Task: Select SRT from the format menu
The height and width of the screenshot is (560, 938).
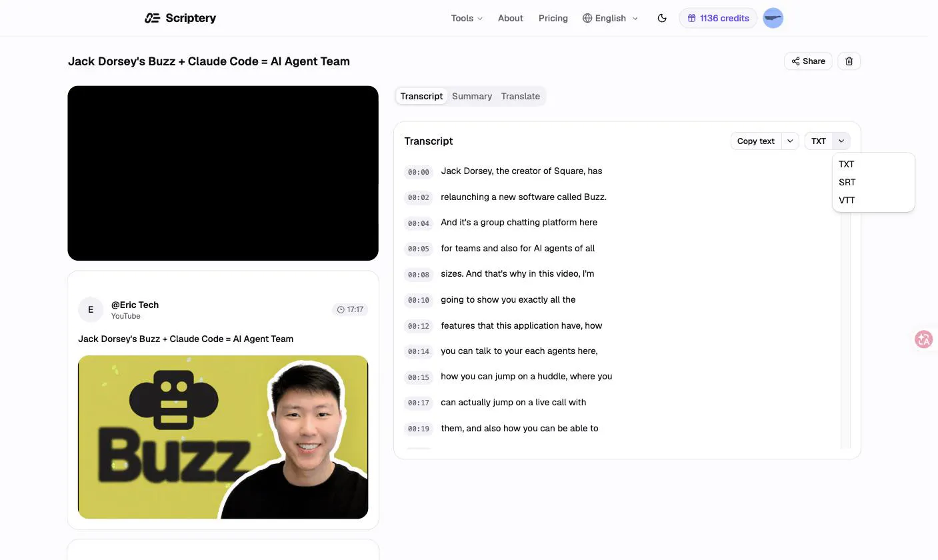Action: [873, 182]
